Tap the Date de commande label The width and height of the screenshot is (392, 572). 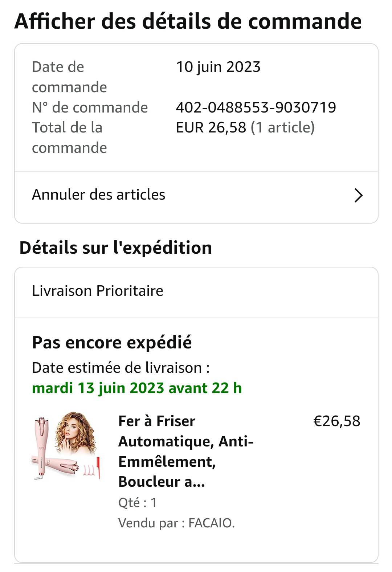[x=69, y=77]
